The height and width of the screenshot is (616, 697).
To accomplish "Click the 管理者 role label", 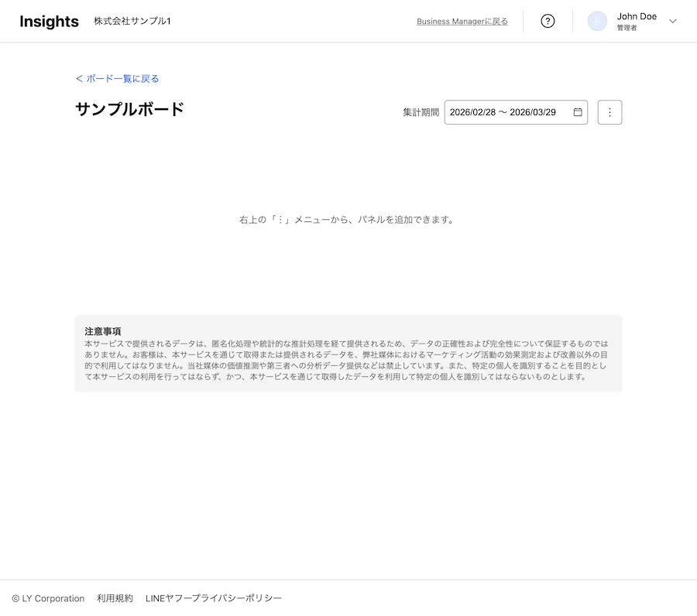I will pyautogui.click(x=627, y=28).
